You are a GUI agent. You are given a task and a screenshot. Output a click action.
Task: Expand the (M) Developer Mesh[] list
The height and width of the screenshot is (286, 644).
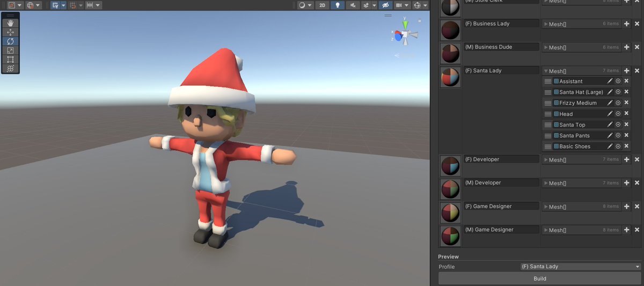[x=546, y=183]
